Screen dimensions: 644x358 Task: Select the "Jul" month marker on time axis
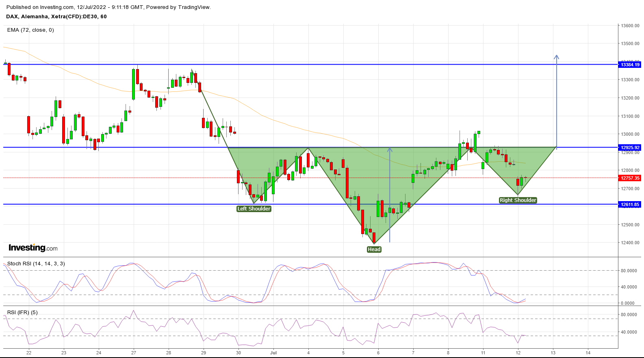pos(273,353)
